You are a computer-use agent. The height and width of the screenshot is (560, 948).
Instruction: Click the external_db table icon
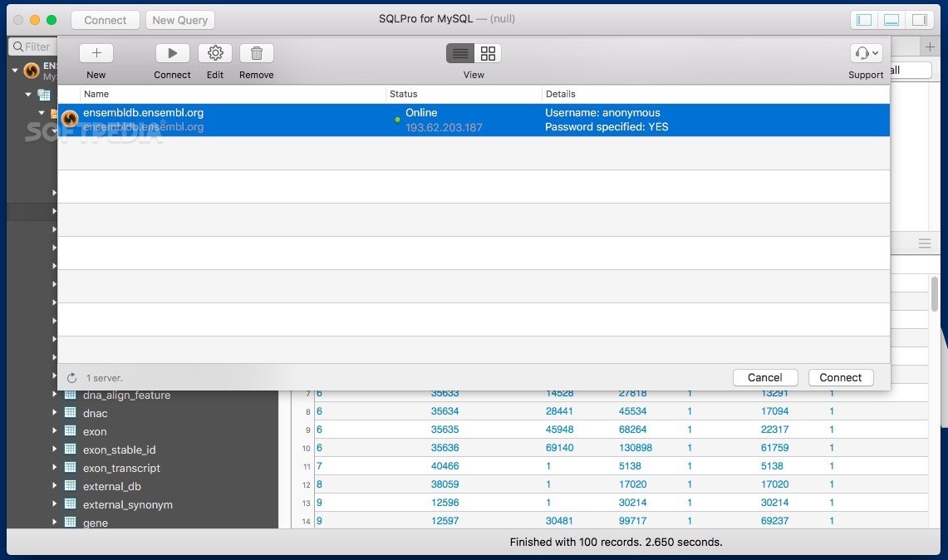tap(71, 486)
